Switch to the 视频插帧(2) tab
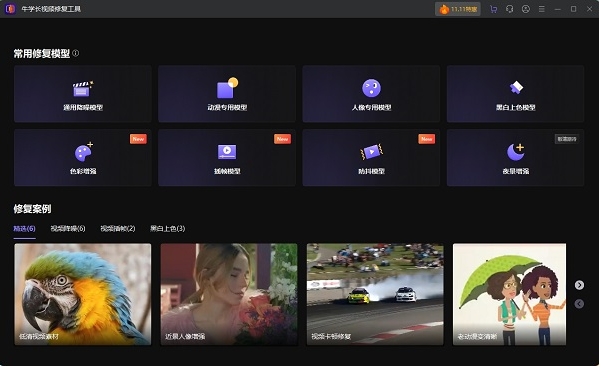Viewport: 601px width, 367px height. point(118,229)
